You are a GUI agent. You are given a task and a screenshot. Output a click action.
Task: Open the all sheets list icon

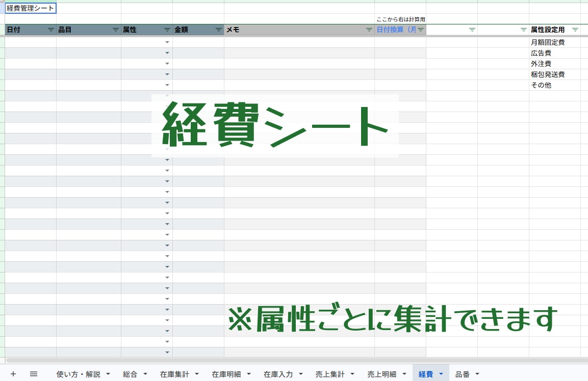pos(34,374)
